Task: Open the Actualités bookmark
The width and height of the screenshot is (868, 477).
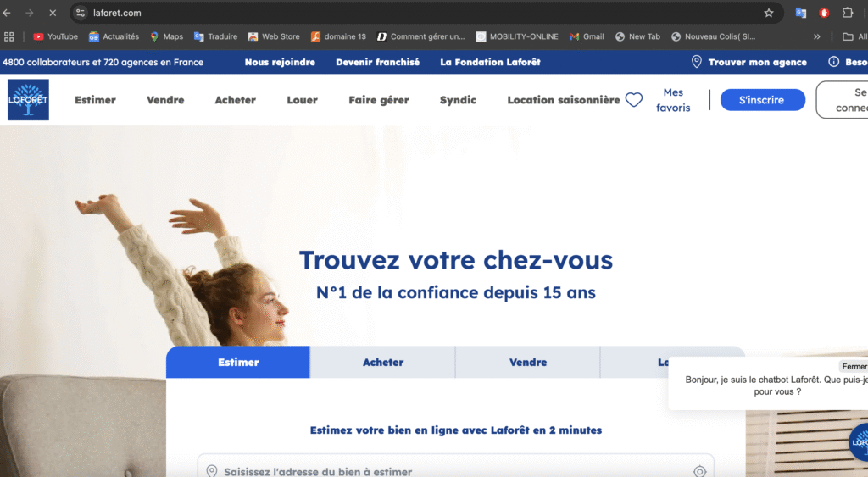Action: pyautogui.click(x=114, y=36)
